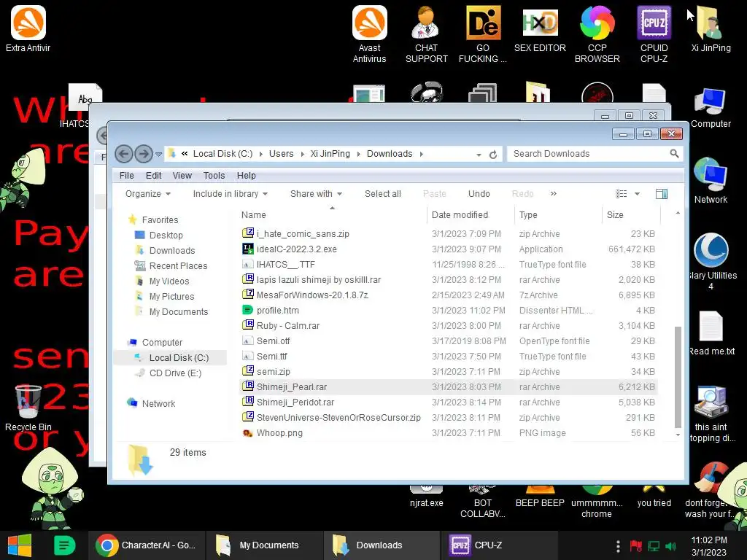This screenshot has width=747, height=560.
Task: Open the Include in library dropdown
Action: tap(230, 194)
